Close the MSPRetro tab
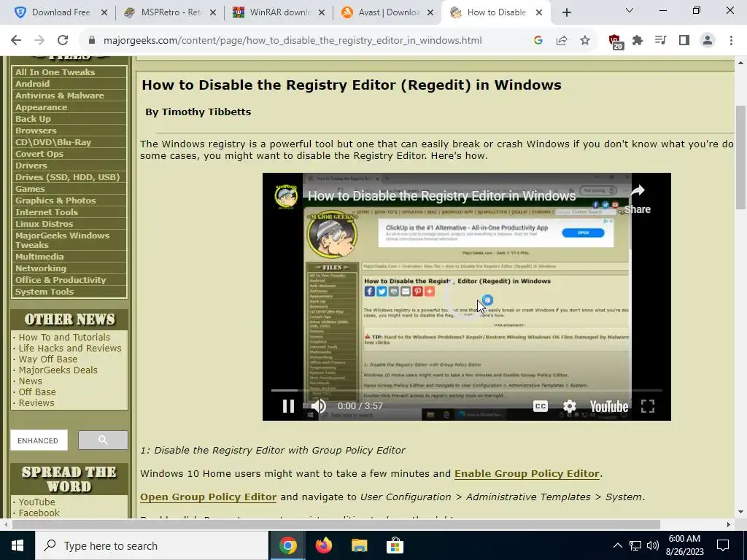Image resolution: width=747 pixels, height=560 pixels. point(212,13)
